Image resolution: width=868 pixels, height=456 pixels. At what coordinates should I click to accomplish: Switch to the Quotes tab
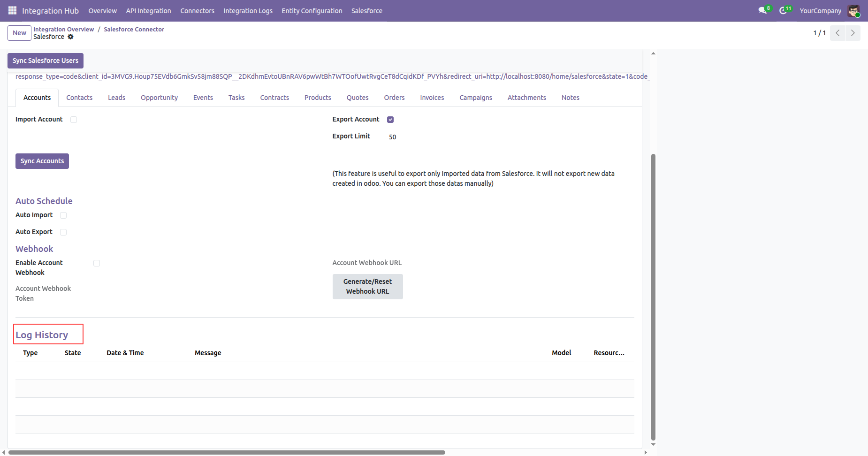click(x=358, y=98)
